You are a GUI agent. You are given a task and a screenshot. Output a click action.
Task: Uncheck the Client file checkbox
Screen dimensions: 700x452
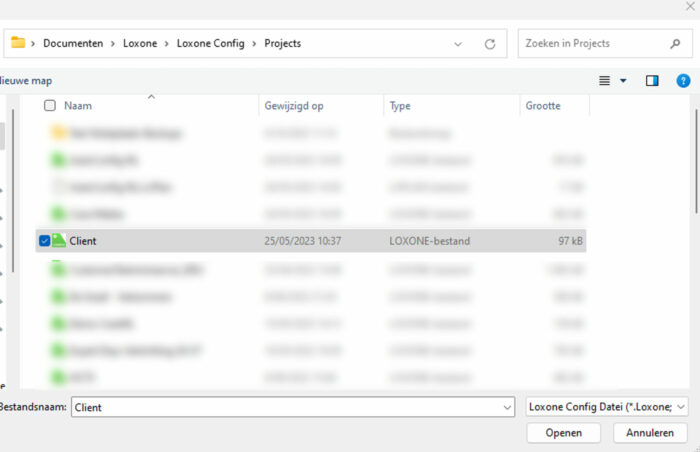click(x=44, y=241)
